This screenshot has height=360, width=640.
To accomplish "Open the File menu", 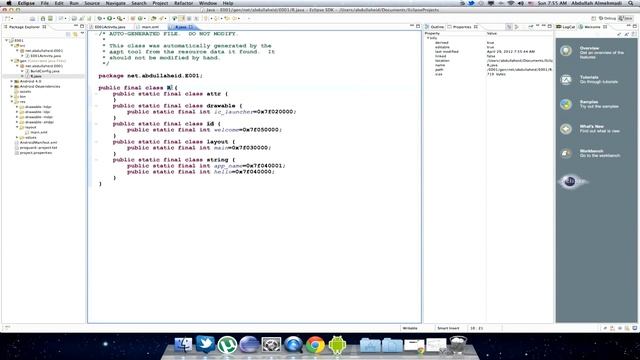I will tap(44, 3).
